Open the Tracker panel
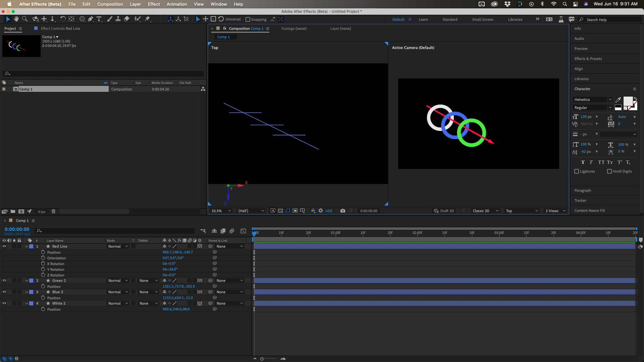 click(581, 200)
